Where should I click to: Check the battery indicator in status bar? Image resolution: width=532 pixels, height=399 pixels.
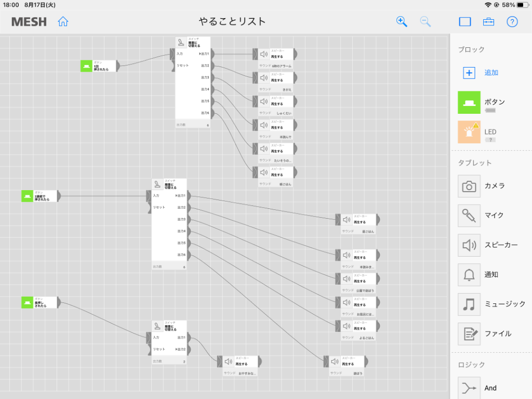(x=523, y=5)
